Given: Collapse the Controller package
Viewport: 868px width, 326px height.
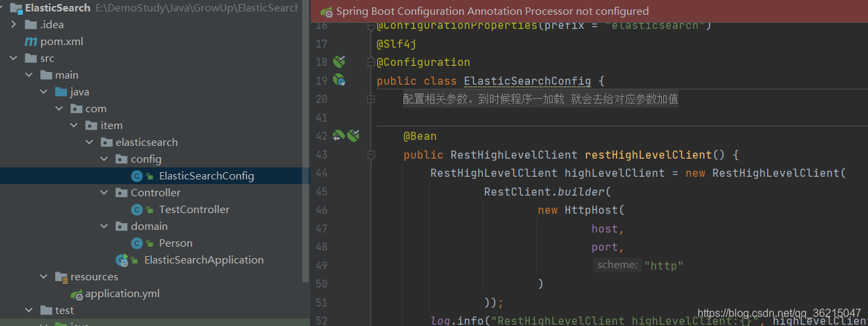Looking at the screenshot, I should tap(104, 193).
